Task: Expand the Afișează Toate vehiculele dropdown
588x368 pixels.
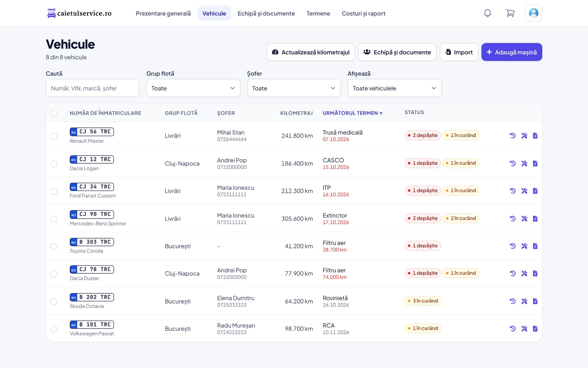Action: (x=395, y=88)
